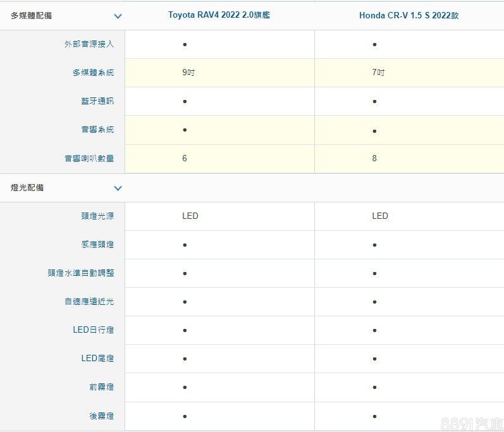The image size is (504, 432).
Task: Collapse the 燈光配備 section chevron
Action: (118, 188)
